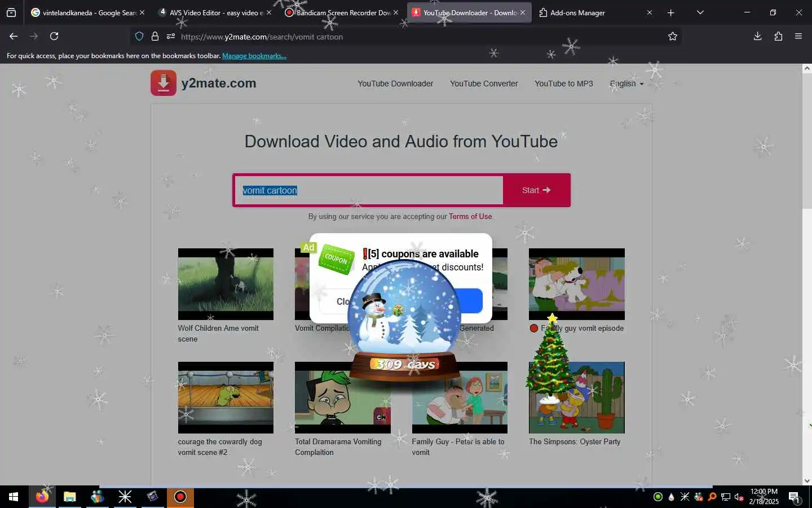Click 'courage the cowardly dog vomit scene #2' title
This screenshot has width=812, height=508.
pyautogui.click(x=220, y=447)
